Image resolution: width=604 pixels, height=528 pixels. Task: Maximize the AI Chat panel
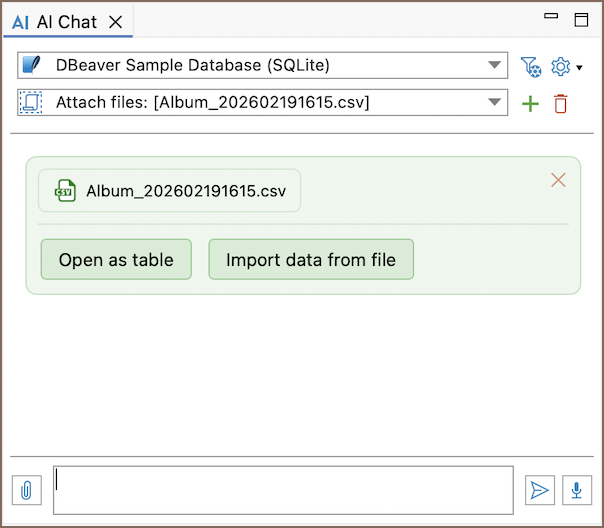point(581,19)
